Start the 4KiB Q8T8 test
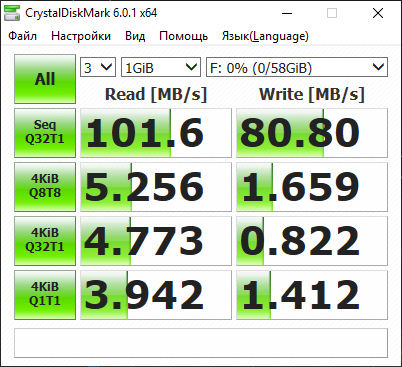Screen dimensions: 402x367 45,187
